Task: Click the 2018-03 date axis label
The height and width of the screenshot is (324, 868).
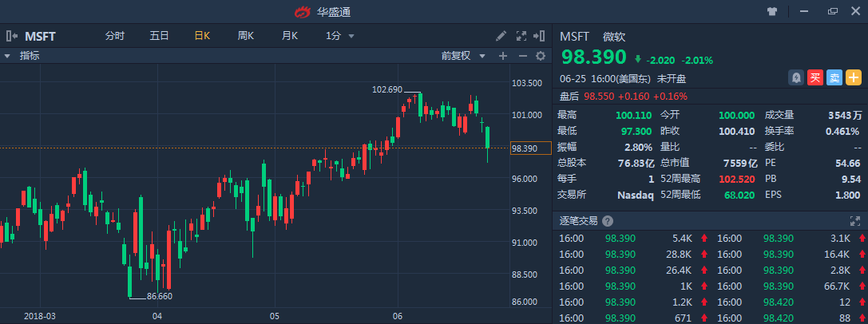Action: tap(40, 316)
